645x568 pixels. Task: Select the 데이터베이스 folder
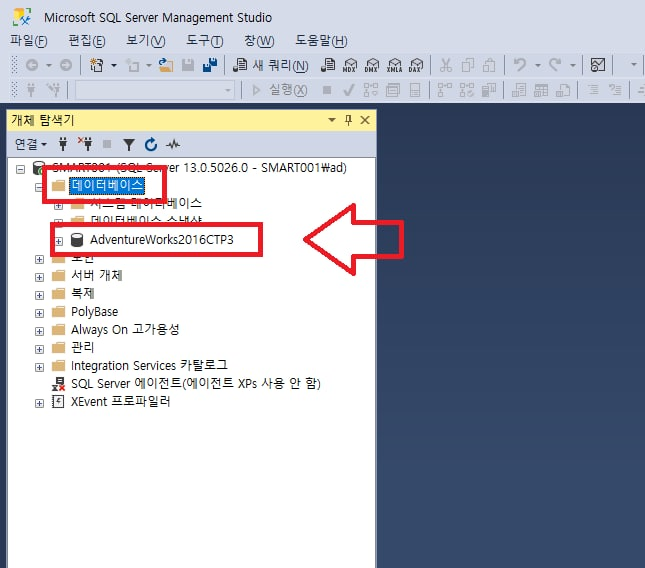click(x=107, y=185)
